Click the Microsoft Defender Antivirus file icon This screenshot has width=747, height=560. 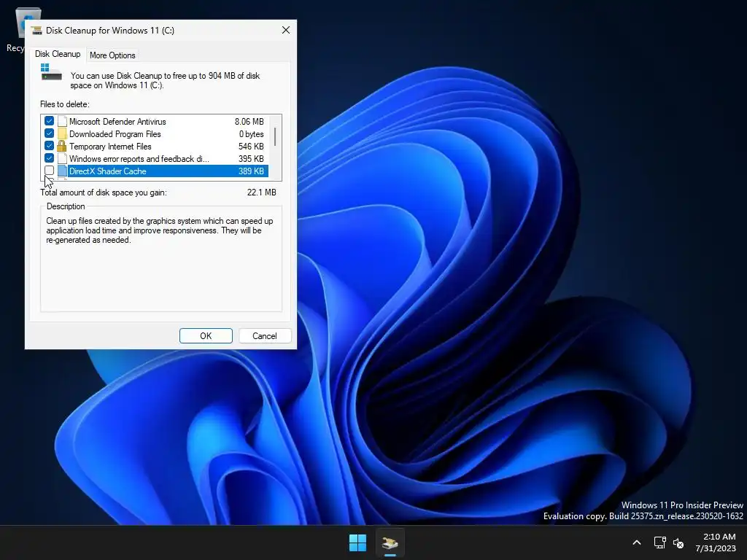[x=62, y=122]
